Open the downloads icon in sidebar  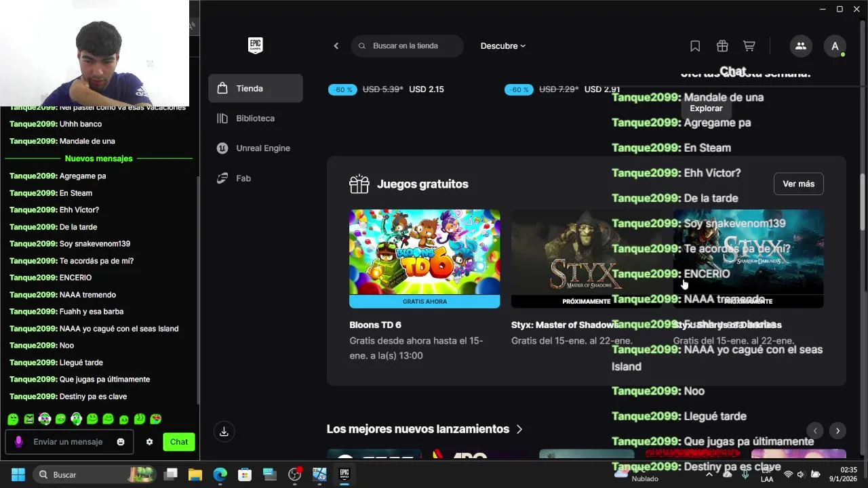point(224,431)
